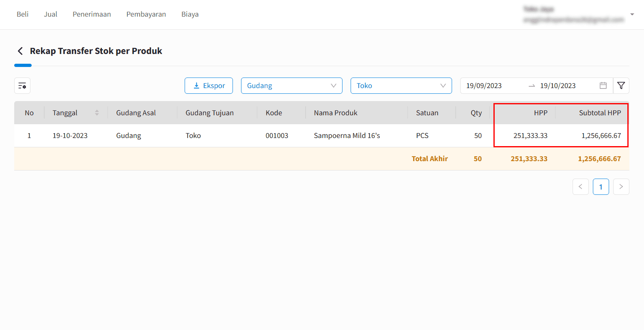Open the Beli menu
The image size is (644, 330).
tap(23, 14)
